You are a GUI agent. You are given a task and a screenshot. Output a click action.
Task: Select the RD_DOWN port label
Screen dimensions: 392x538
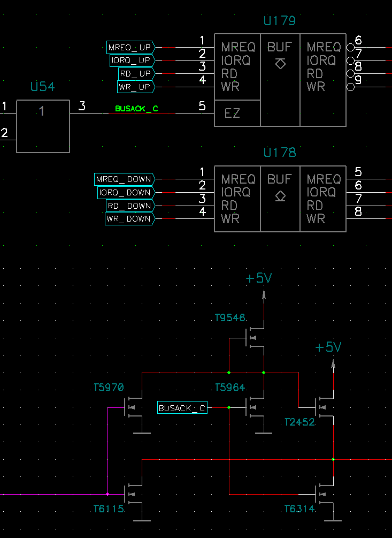coord(128,206)
